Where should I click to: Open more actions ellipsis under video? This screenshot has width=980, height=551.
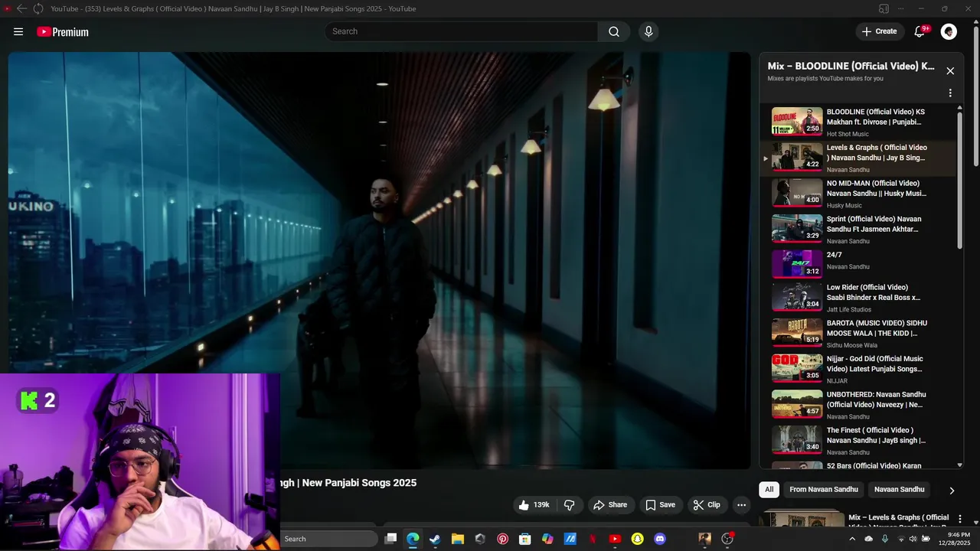click(741, 505)
